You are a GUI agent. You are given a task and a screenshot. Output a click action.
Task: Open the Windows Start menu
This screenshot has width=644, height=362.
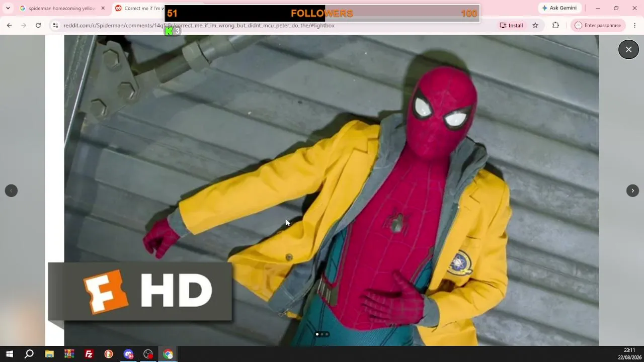point(9,354)
